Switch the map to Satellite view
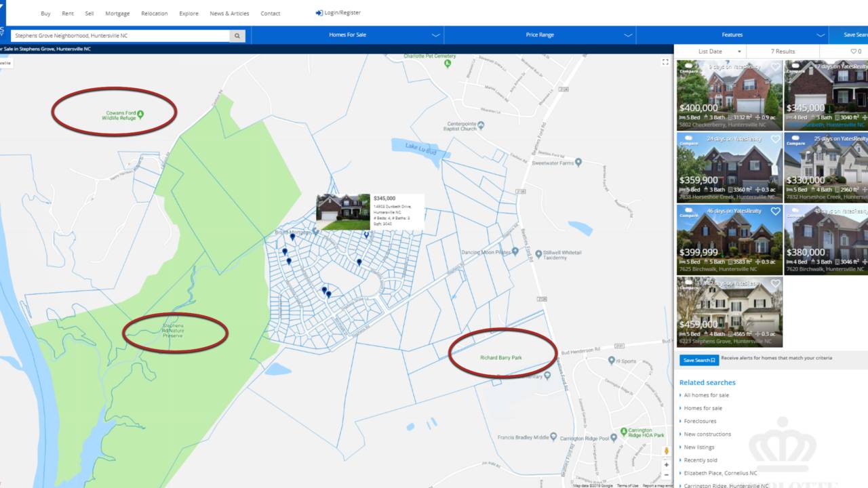This screenshot has height=488, width=868. (7, 62)
